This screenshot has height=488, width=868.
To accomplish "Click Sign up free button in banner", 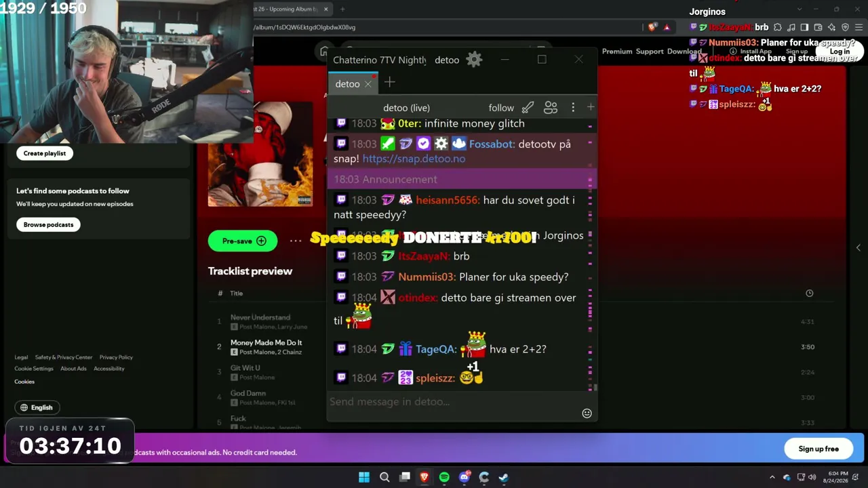I will pyautogui.click(x=818, y=449).
